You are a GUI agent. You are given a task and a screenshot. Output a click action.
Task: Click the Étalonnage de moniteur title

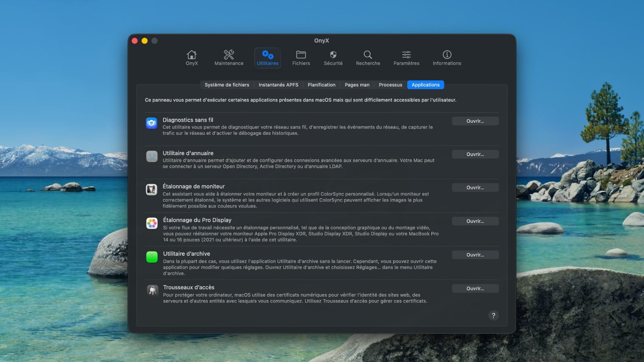194,187
